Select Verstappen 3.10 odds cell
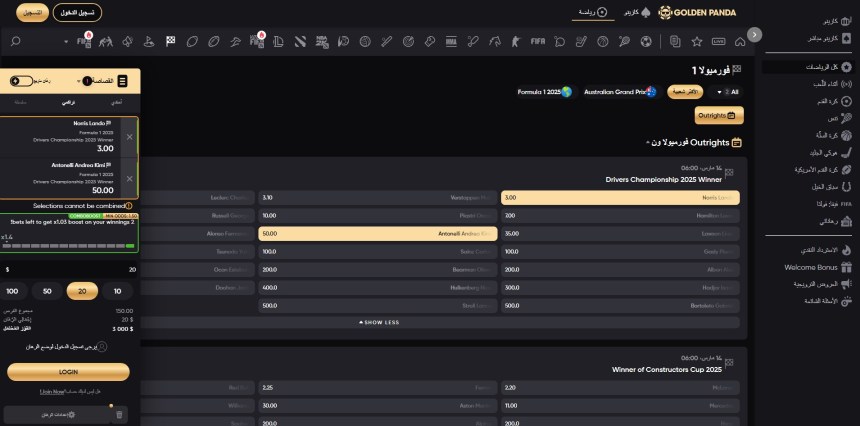 [377, 198]
